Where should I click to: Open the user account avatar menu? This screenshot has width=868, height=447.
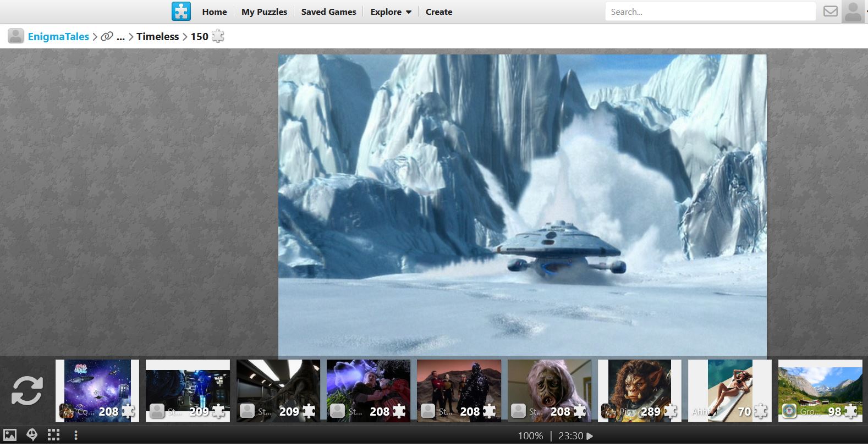point(853,12)
